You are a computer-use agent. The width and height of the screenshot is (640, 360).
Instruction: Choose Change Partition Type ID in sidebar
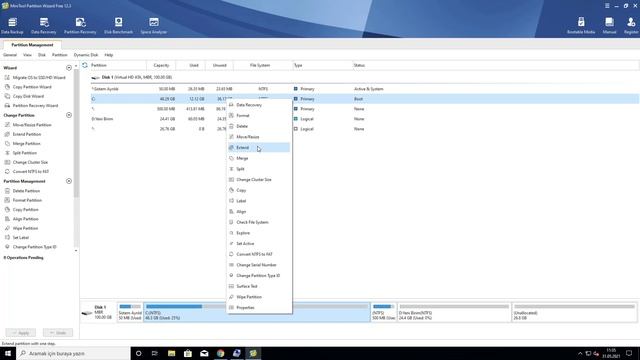[31, 247]
